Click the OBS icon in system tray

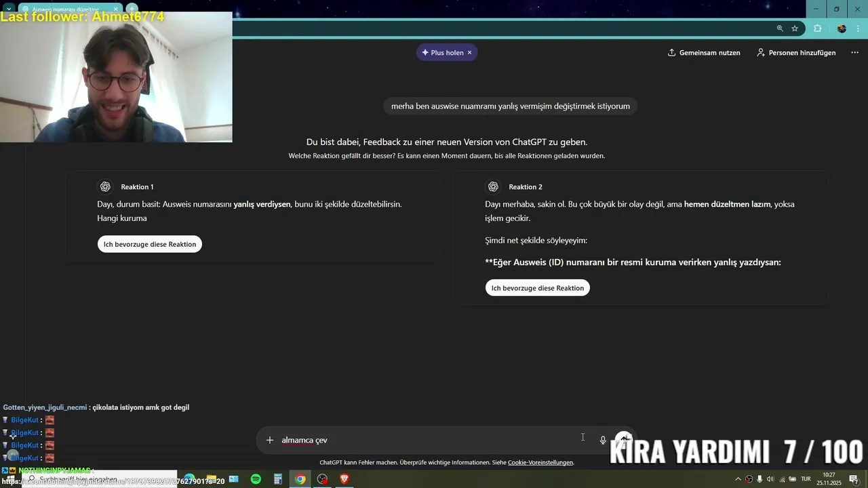[749, 479]
